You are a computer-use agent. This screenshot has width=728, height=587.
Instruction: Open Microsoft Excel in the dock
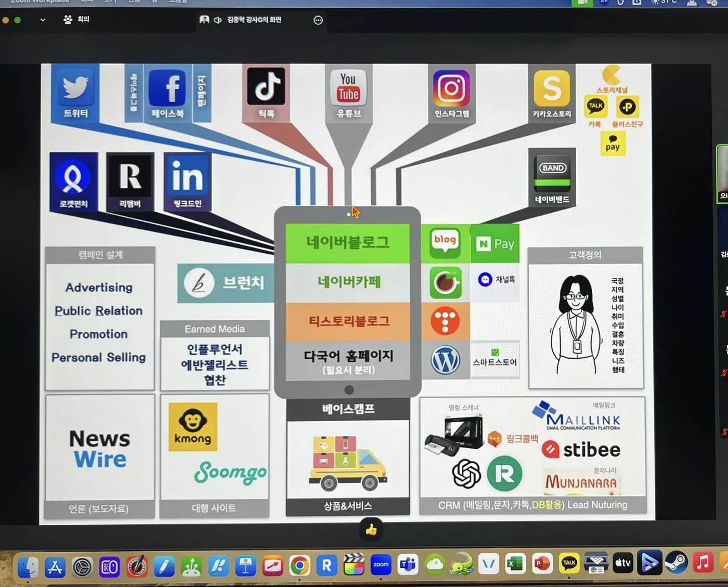click(x=515, y=564)
